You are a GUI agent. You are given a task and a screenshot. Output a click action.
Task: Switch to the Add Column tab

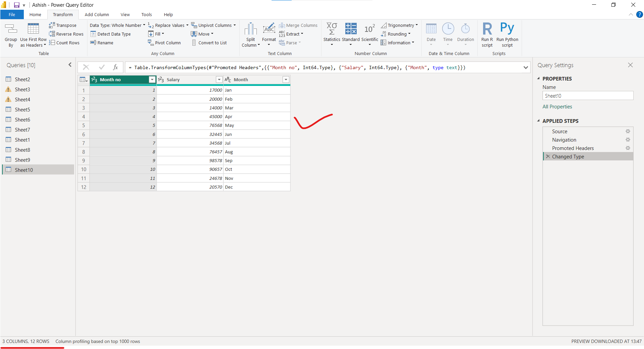pyautogui.click(x=97, y=15)
